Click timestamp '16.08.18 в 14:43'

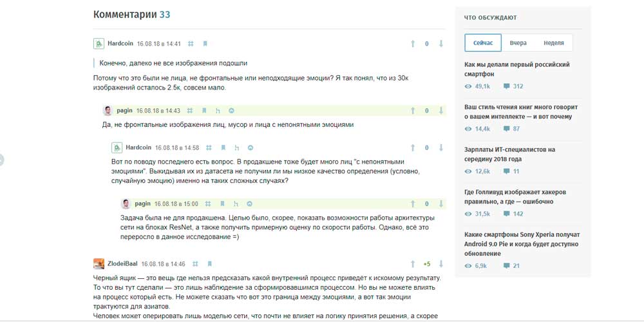coord(158,111)
